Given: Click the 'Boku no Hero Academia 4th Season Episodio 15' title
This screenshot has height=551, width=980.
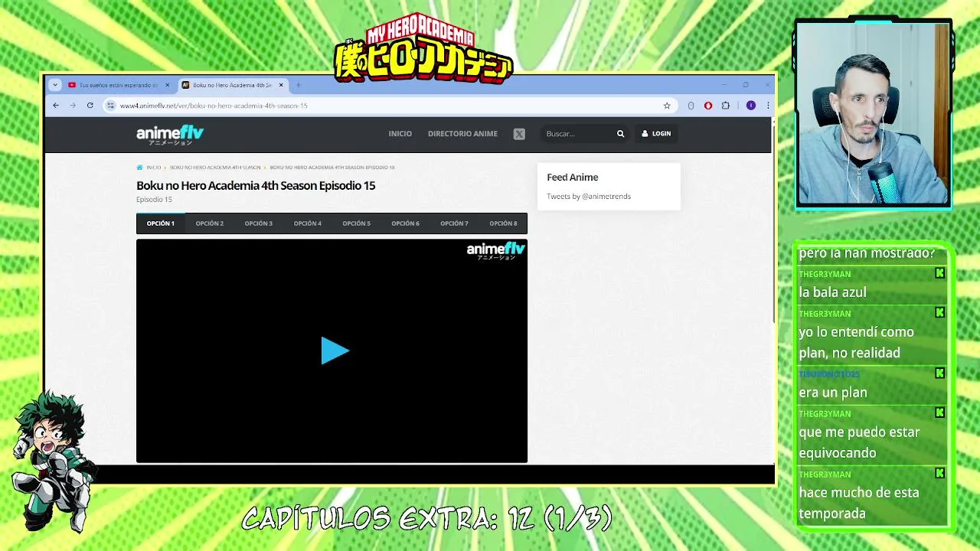Looking at the screenshot, I should coord(256,185).
